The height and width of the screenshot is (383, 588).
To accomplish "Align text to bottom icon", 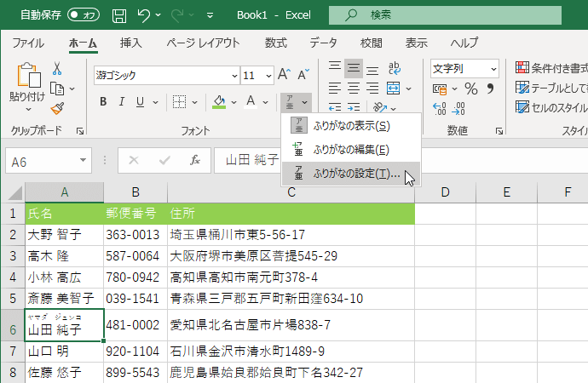I will coord(372,70).
